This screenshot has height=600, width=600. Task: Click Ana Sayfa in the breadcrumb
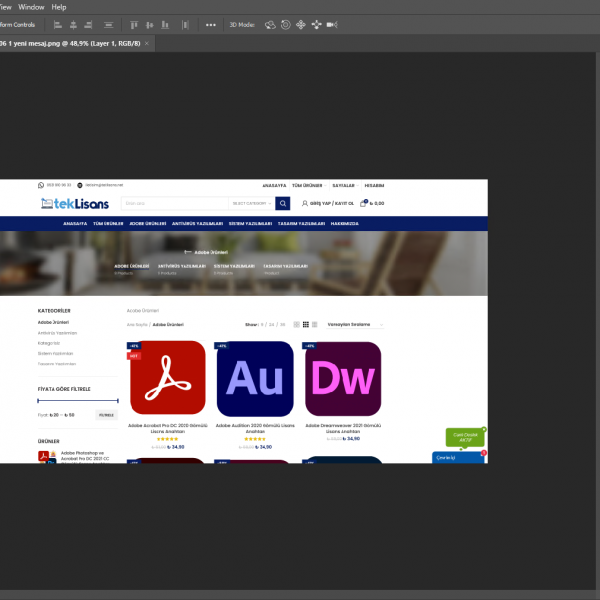[x=137, y=324]
